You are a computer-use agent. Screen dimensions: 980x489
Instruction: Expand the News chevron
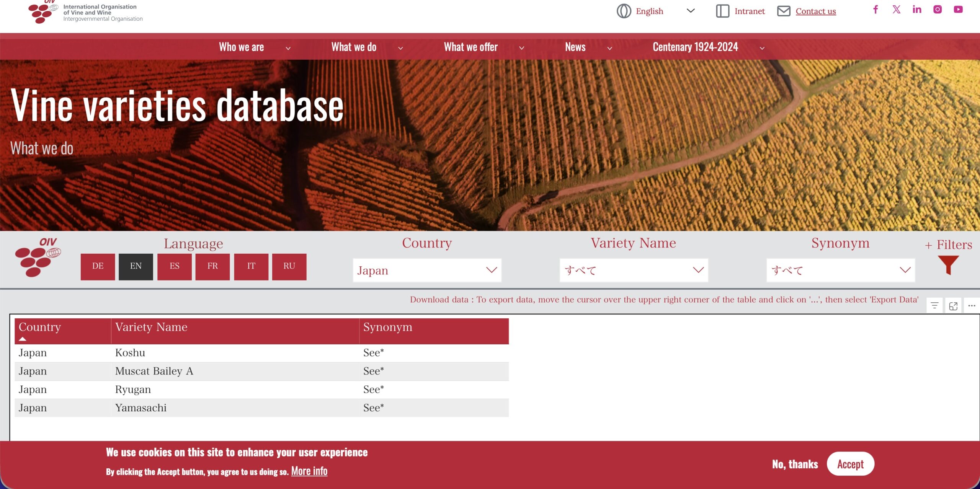click(x=610, y=48)
